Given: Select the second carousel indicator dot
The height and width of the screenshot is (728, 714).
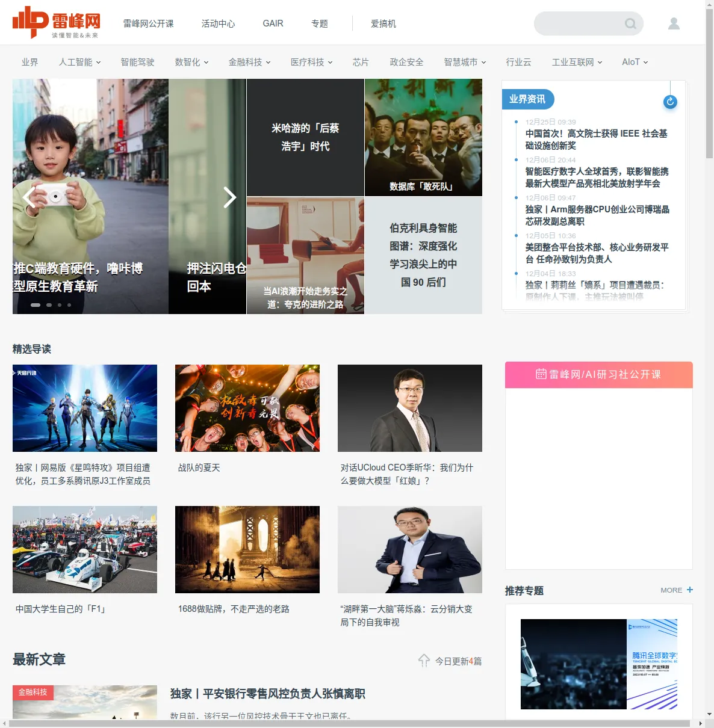Looking at the screenshot, I should coord(49,305).
